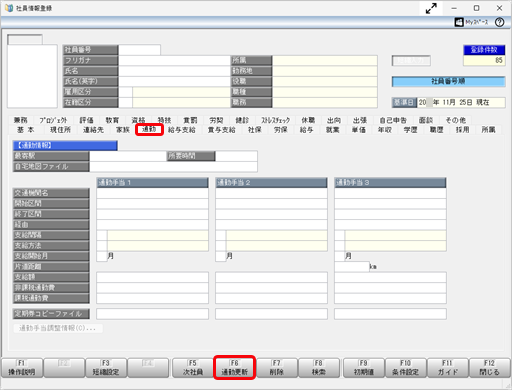Click the 氏名(英字) input field
The width and height of the screenshot is (512, 390).
[x=174, y=82]
